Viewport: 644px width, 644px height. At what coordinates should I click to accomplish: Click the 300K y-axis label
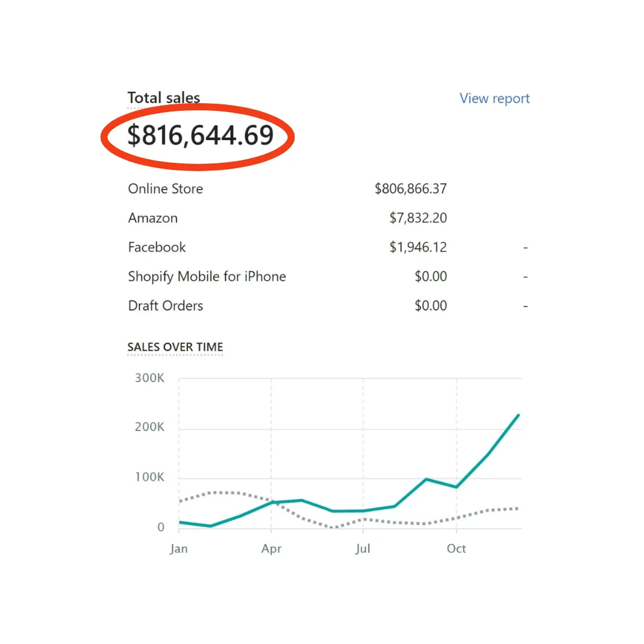150,378
